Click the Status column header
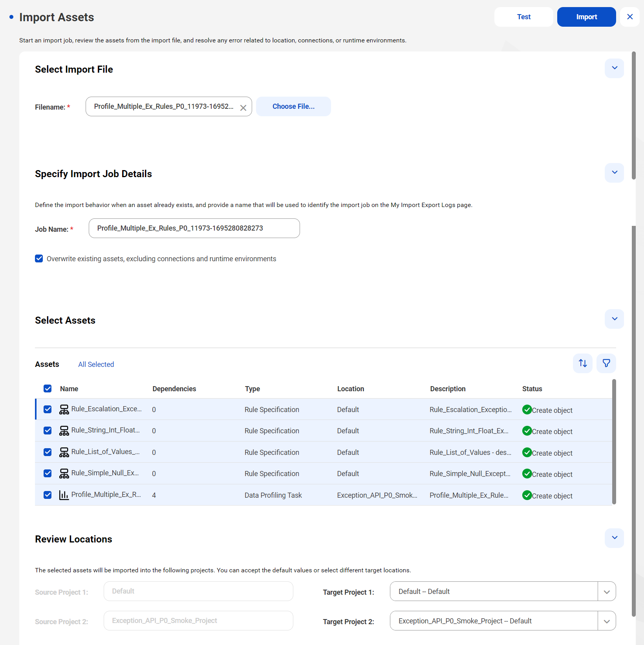Image resolution: width=644 pixels, height=645 pixels. pos(532,389)
